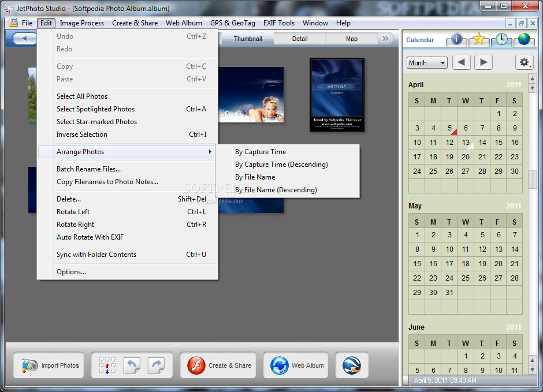This screenshot has height=392, width=543.
Task: Choose By Capture Time
Action: coord(288,152)
